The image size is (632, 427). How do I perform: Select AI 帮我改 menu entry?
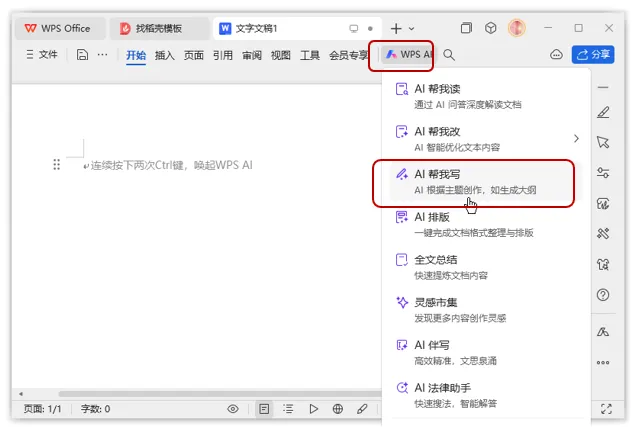click(x=486, y=139)
